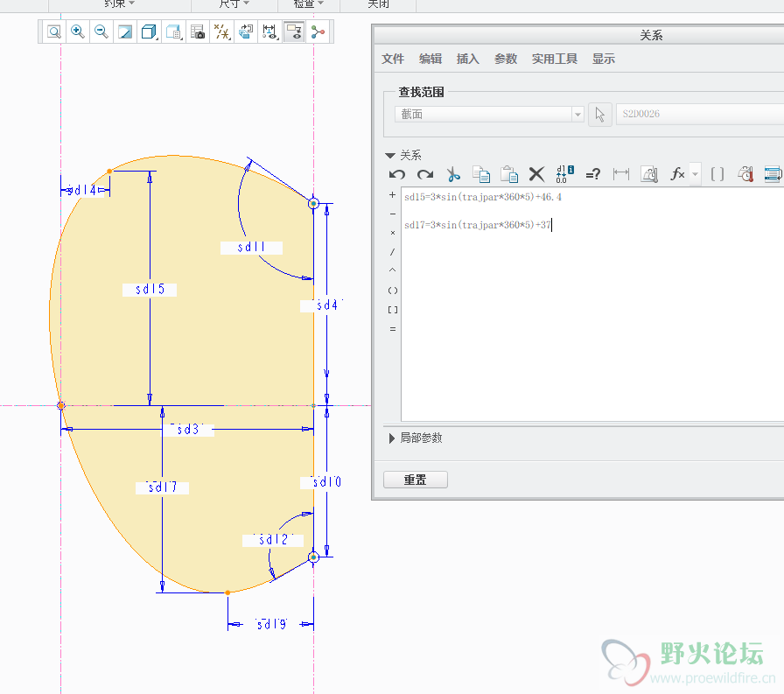Open the 检查 ribbon group dropdown
Viewport: 784px width, 694px height.
coord(309,4)
